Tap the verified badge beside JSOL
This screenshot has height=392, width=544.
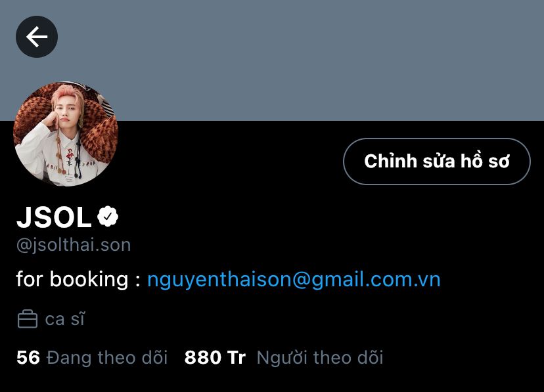(x=108, y=216)
